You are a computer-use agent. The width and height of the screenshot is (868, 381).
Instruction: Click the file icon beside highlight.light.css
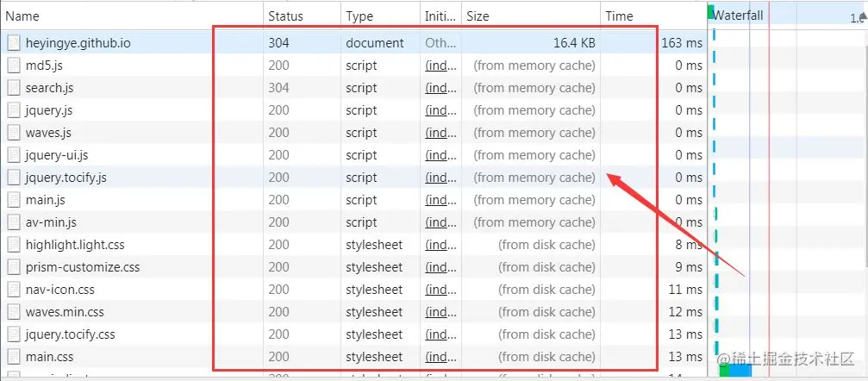[14, 245]
